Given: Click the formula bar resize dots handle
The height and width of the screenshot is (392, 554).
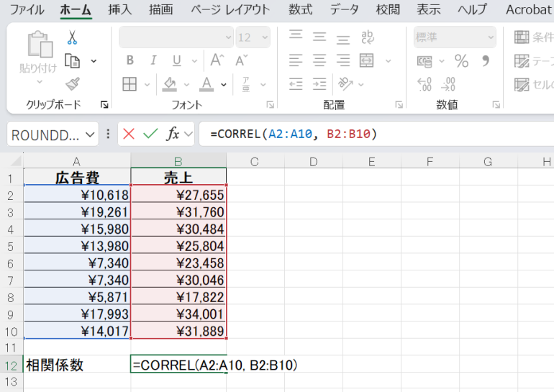Looking at the screenshot, I should (108, 134).
